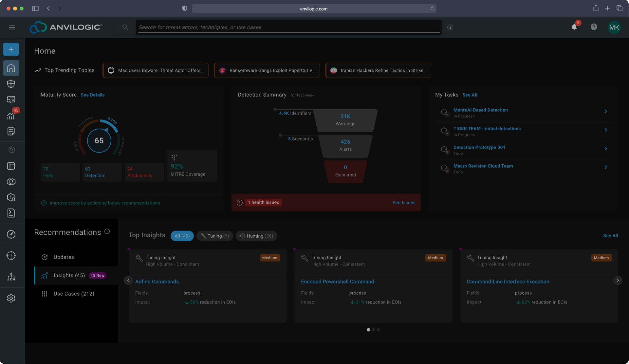This screenshot has width=629, height=364.
Task: Open the workflow hierarchy icon in sidebar
Action: coord(11,277)
